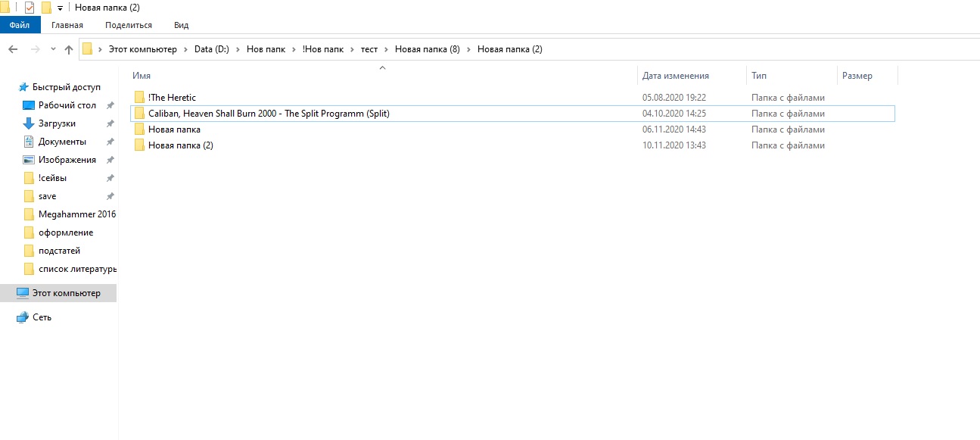980x440 pixels.
Task: Navigate to Новая папка (8) breadcrumb
Action: 427,49
